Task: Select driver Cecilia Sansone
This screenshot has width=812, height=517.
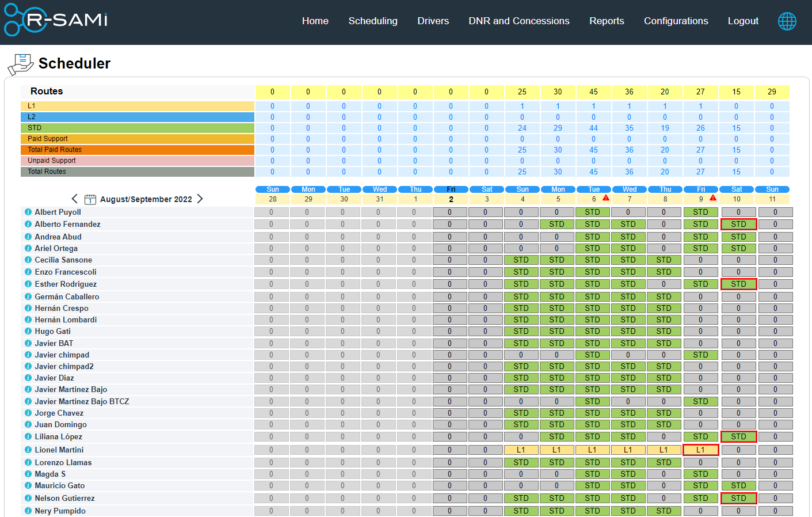Action: (63, 260)
